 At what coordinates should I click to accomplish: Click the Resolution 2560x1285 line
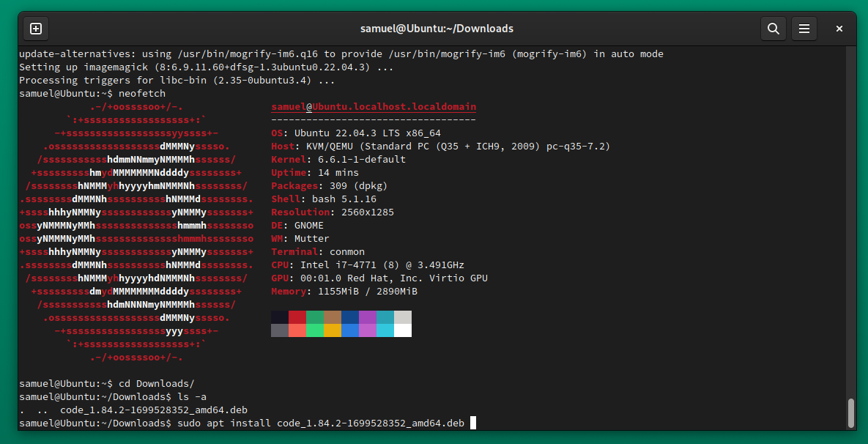(333, 212)
